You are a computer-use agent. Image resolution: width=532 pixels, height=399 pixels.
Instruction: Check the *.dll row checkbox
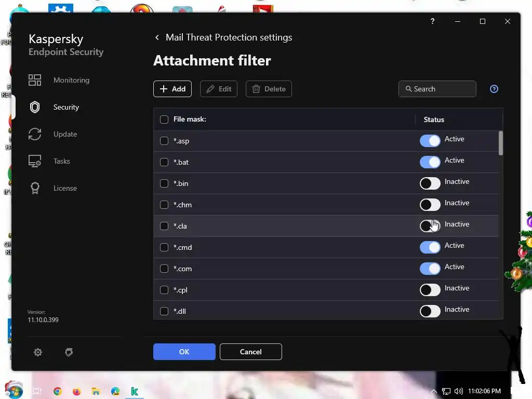[164, 311]
